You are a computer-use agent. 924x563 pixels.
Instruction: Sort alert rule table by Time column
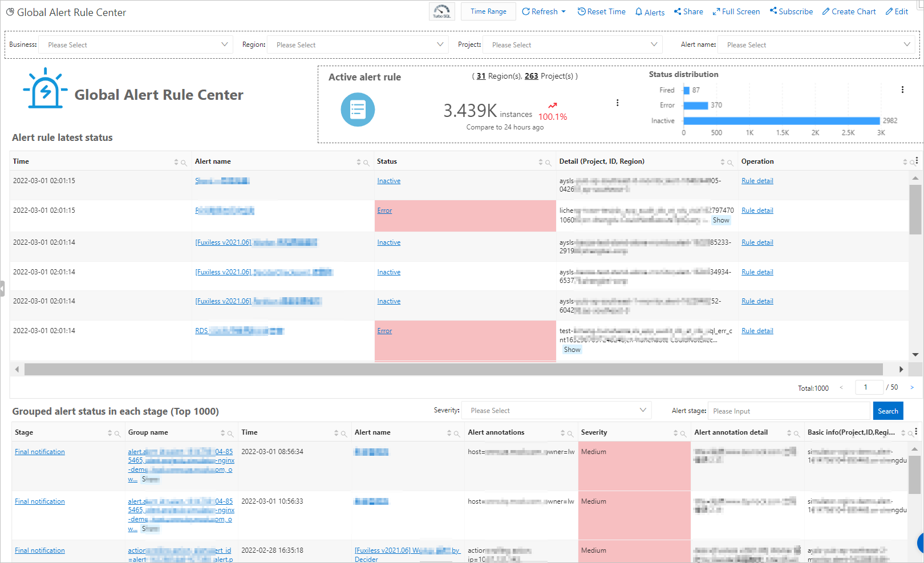(176, 163)
